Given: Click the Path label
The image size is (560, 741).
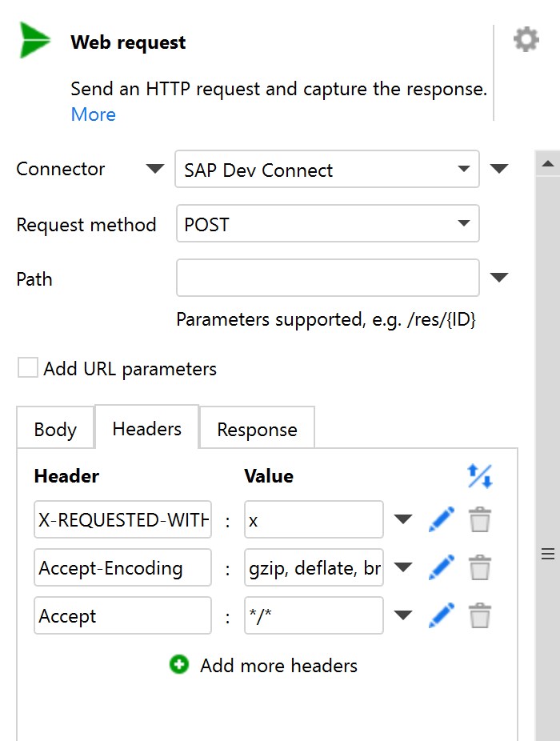Looking at the screenshot, I should click(x=34, y=278).
